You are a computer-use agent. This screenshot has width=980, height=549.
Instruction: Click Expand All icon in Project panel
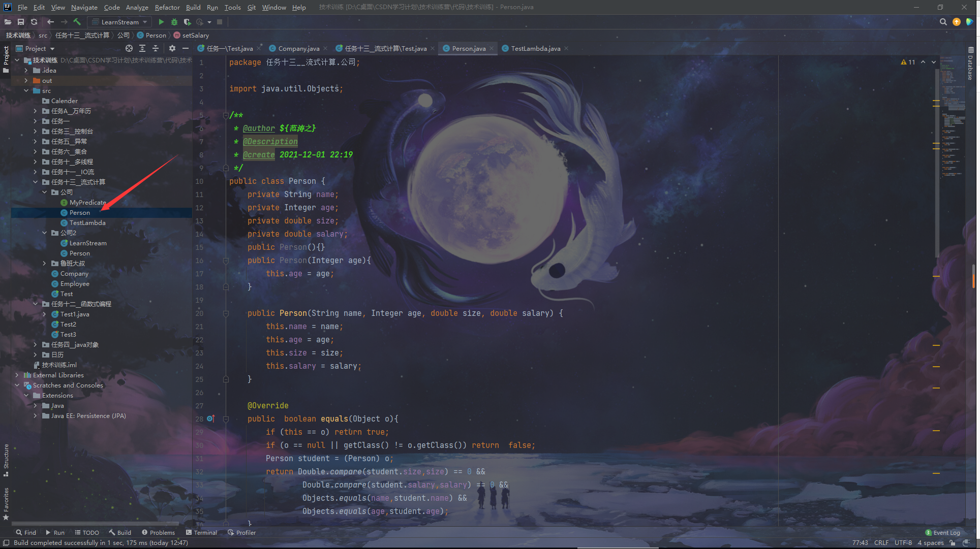[142, 48]
